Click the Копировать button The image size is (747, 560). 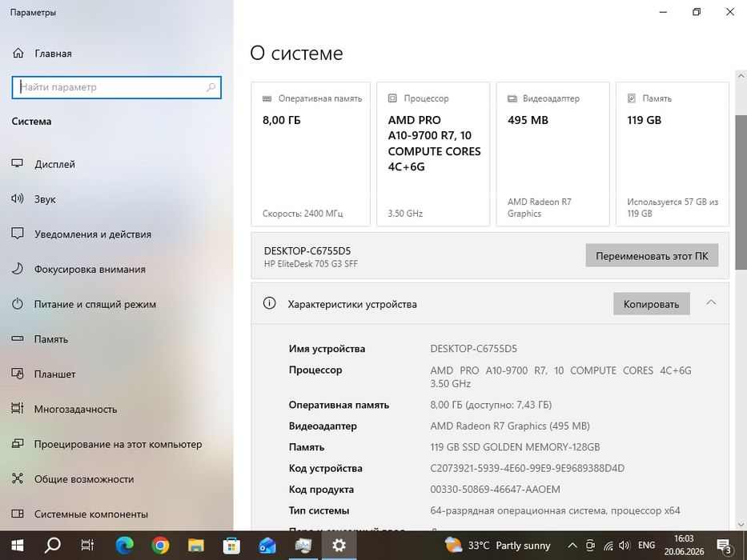651,304
